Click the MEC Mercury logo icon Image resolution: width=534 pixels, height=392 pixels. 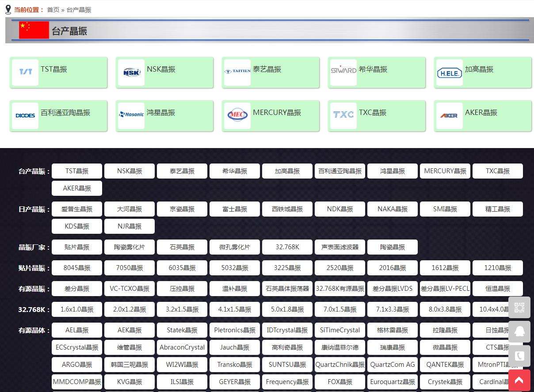pos(237,116)
